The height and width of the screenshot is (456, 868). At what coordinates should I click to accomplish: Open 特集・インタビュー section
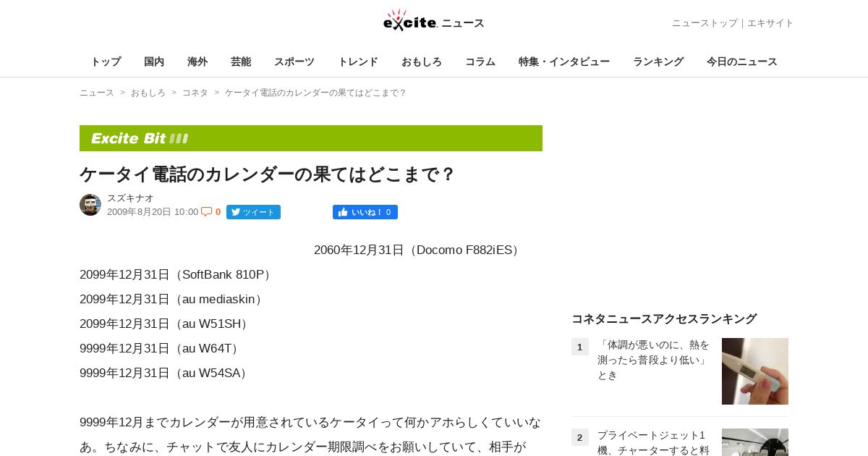click(564, 62)
